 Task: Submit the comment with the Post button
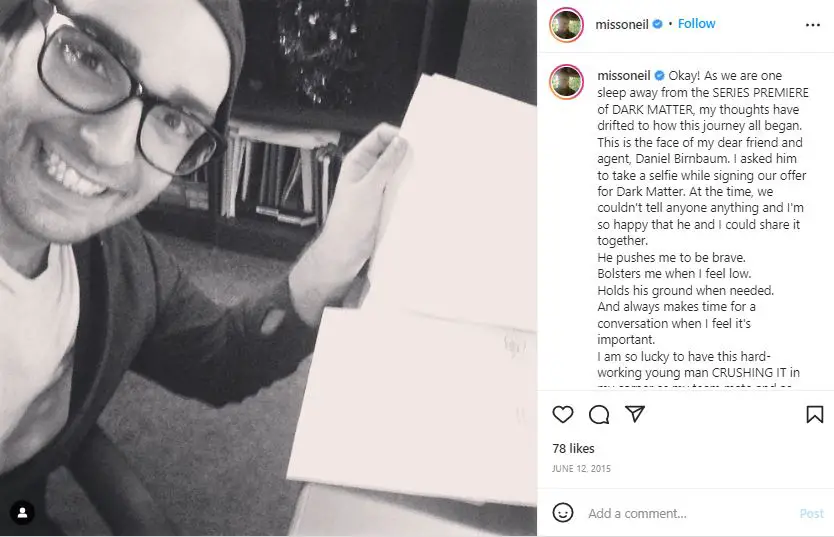[x=812, y=514]
